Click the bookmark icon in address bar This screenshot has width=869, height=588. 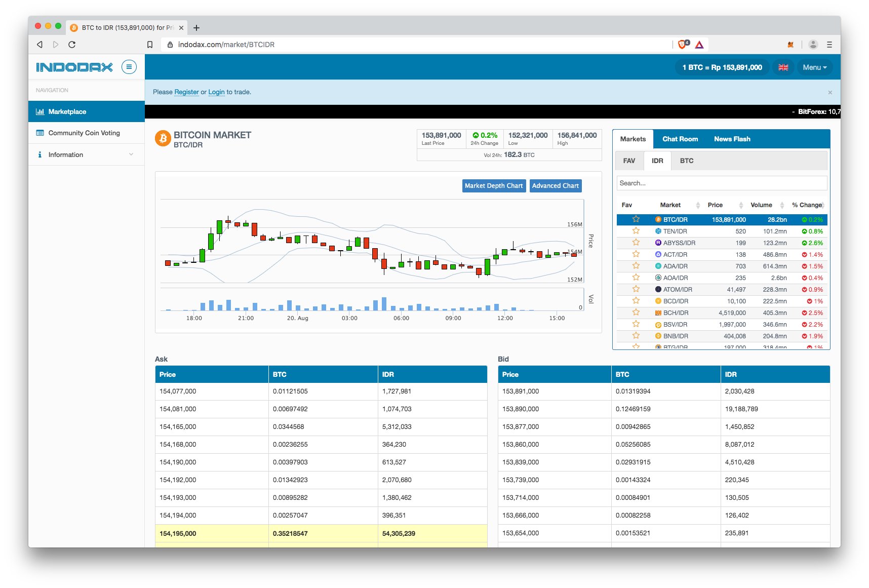(150, 45)
